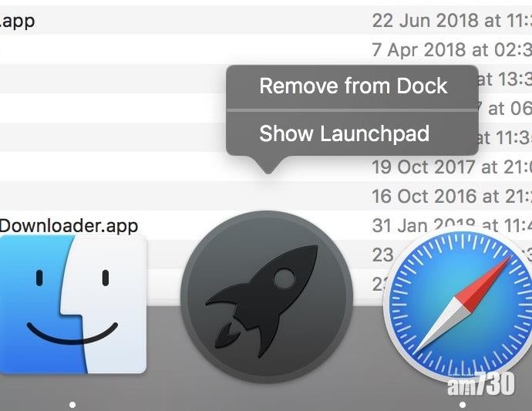
Task: Choose Show Launchpad in context menu
Action: click(x=343, y=133)
